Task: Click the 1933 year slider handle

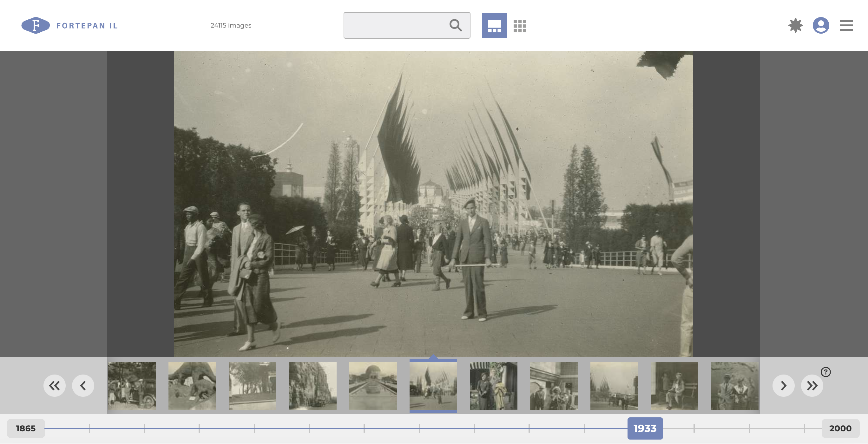Action: tap(645, 428)
